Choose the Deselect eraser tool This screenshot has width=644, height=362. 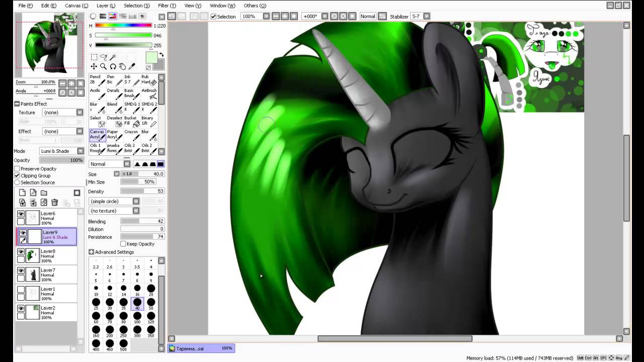pyautogui.click(x=114, y=121)
